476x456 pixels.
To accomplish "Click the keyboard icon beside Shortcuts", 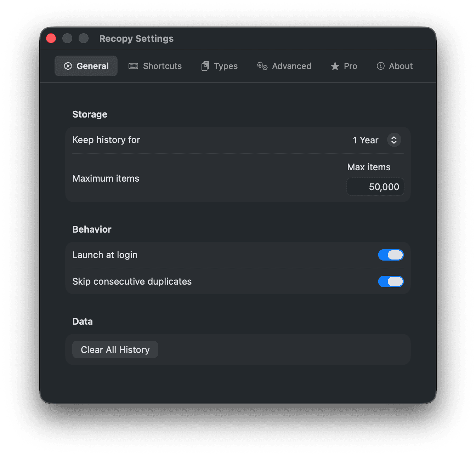I will 133,66.
